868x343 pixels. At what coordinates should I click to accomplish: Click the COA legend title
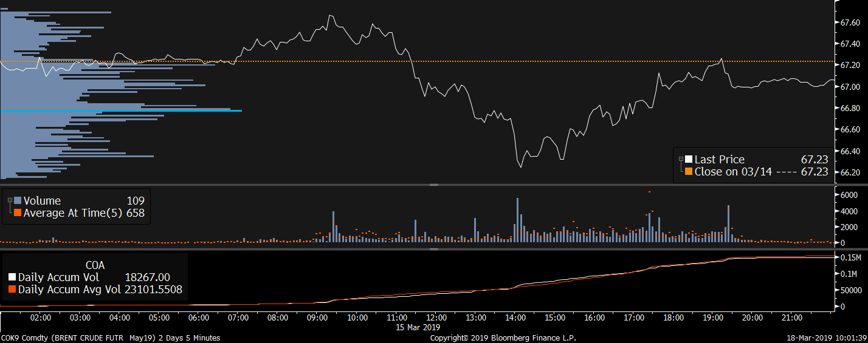click(x=95, y=265)
